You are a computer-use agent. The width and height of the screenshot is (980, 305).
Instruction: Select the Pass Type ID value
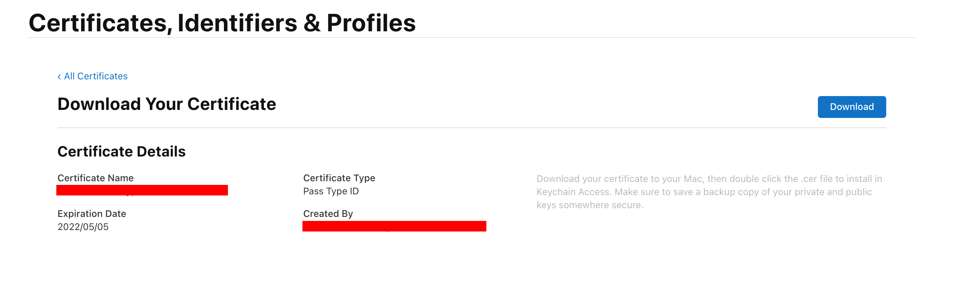pyautogui.click(x=330, y=191)
